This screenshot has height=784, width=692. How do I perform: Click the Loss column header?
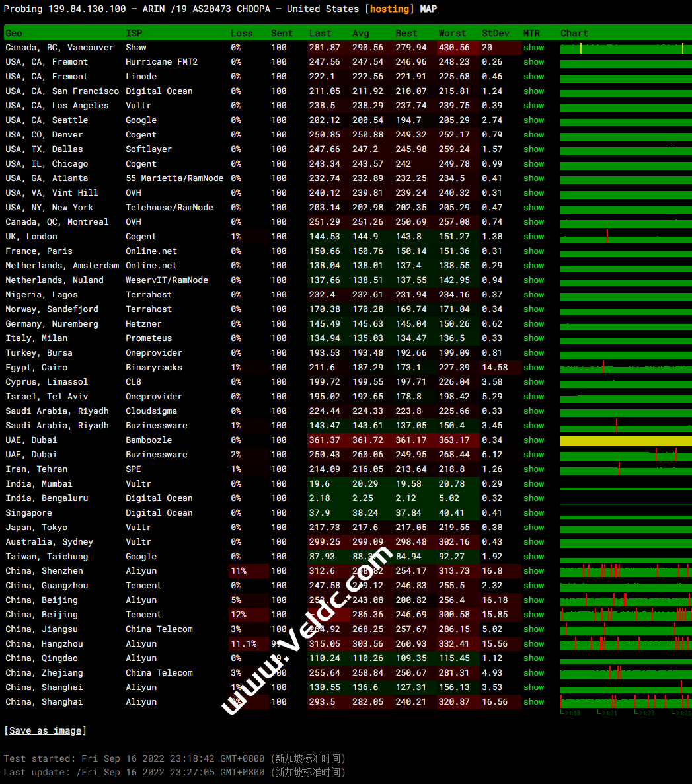[241, 33]
